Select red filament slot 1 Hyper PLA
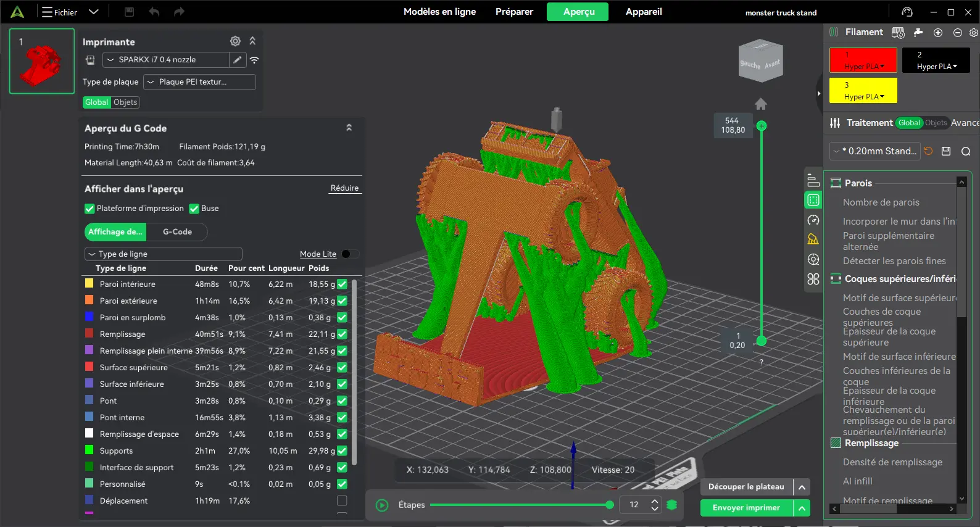 coord(863,60)
